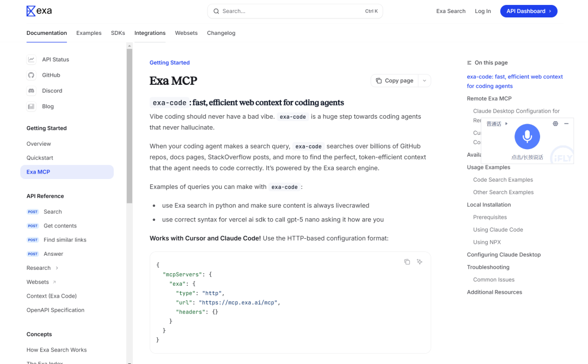Open Get contents API reference
The width and height of the screenshot is (588, 364).
(60, 226)
